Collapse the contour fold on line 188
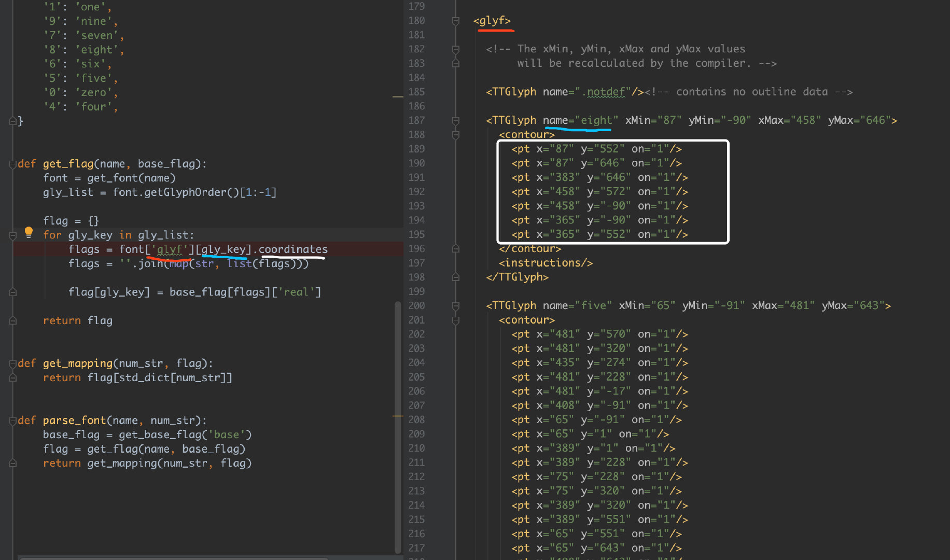 (x=456, y=135)
